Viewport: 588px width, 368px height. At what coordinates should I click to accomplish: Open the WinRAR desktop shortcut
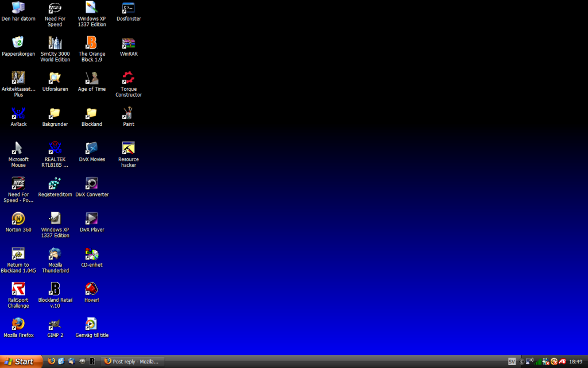128,44
